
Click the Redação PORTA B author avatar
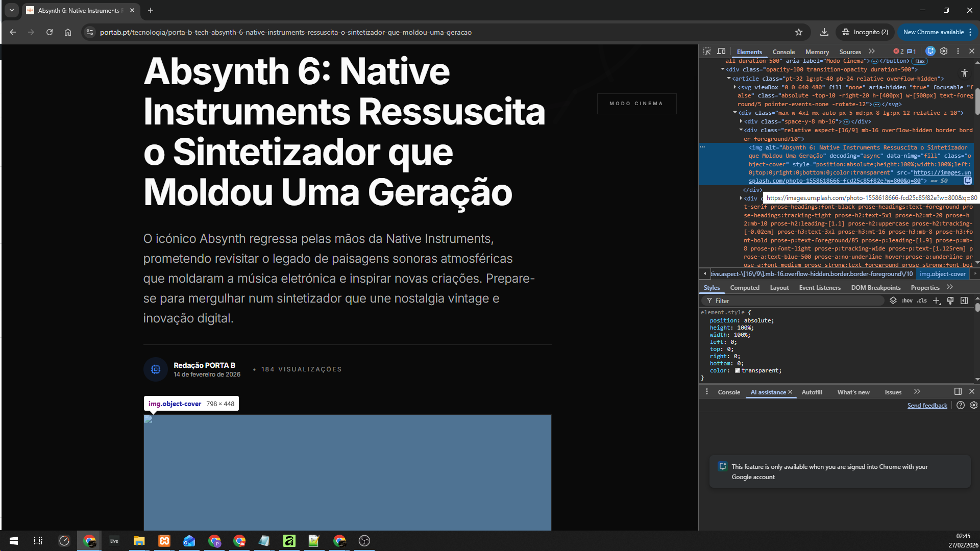[156, 369]
